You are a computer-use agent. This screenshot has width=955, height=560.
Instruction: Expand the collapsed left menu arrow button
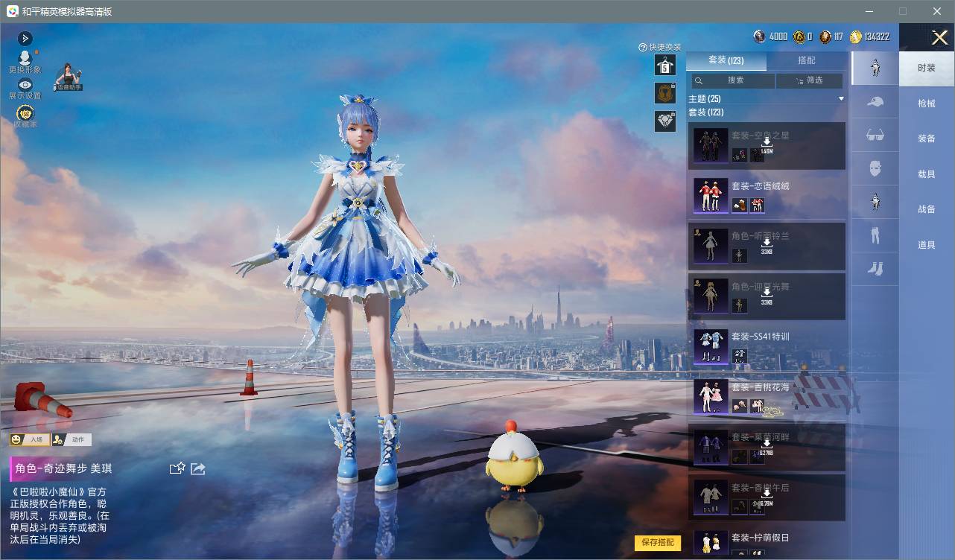(25, 38)
